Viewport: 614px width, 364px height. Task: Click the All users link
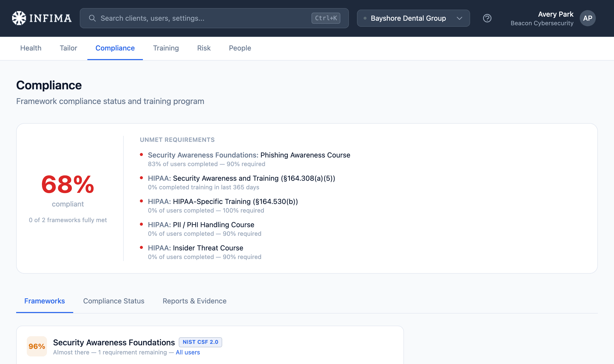[x=188, y=352]
